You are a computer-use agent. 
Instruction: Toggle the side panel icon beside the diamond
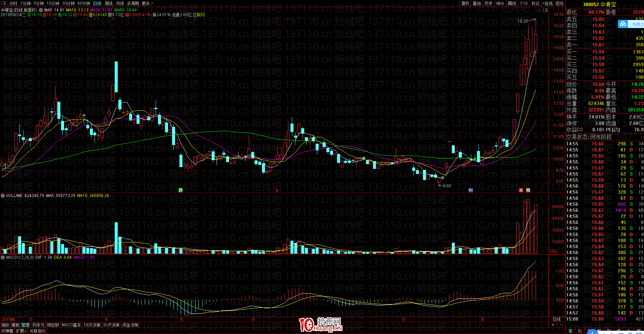[x=546, y=10]
